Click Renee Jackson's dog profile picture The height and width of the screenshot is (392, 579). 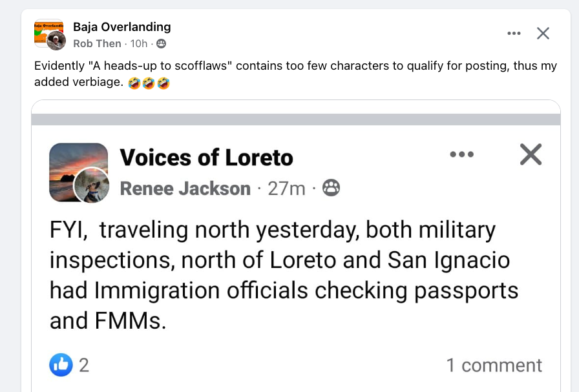tap(91, 185)
